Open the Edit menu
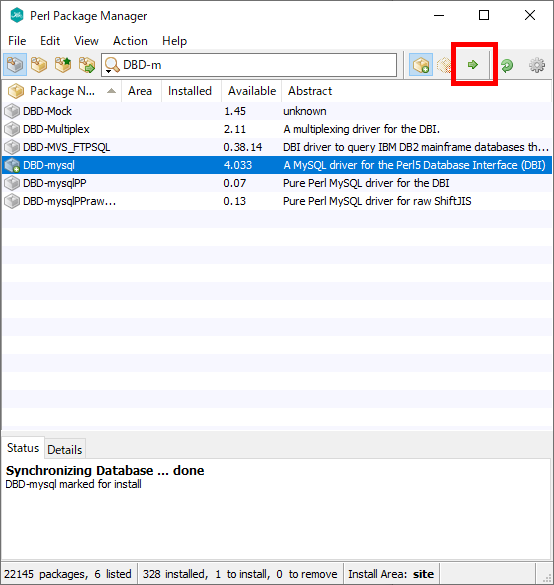554x585 pixels. [50, 41]
